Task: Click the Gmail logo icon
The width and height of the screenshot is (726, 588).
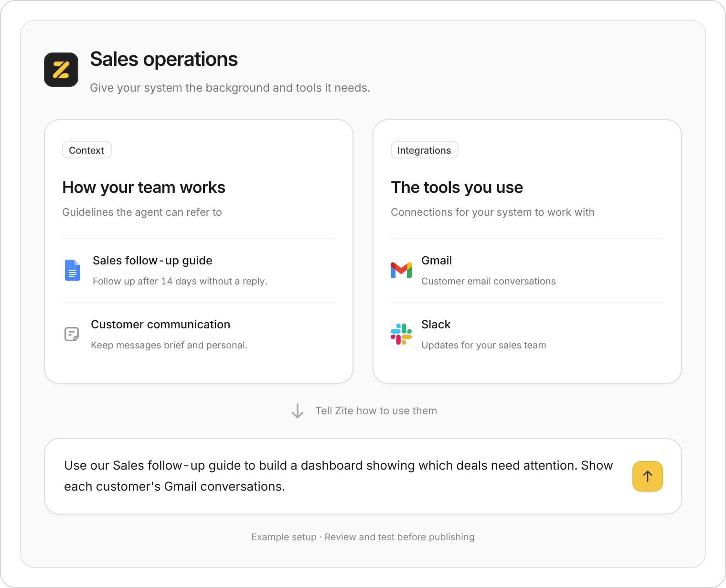Action: click(x=401, y=270)
